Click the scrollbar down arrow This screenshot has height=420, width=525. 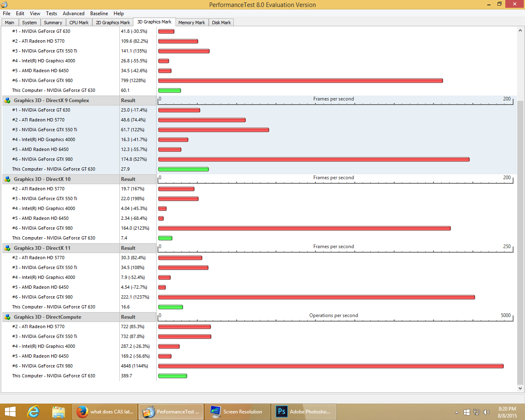pyautogui.click(x=520, y=388)
